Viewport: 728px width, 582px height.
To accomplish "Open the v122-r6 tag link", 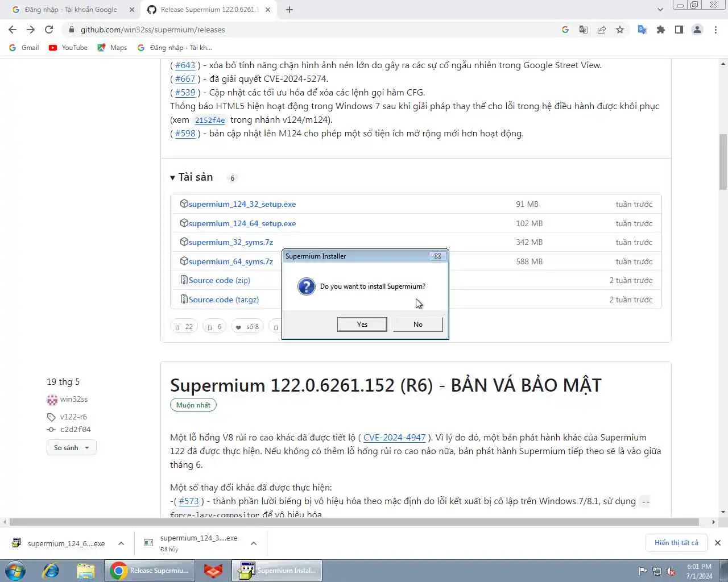I will [x=73, y=417].
